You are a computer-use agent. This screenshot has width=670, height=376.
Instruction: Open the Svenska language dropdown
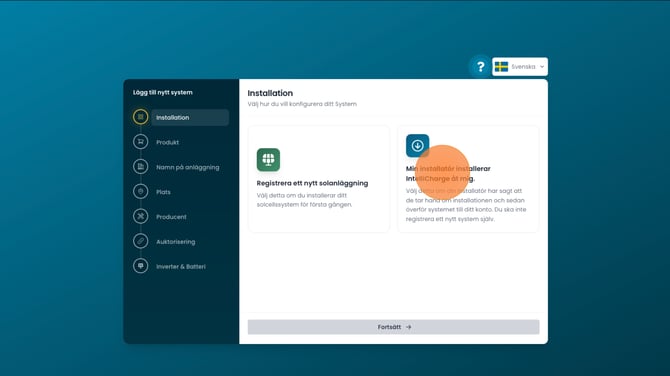tap(520, 67)
